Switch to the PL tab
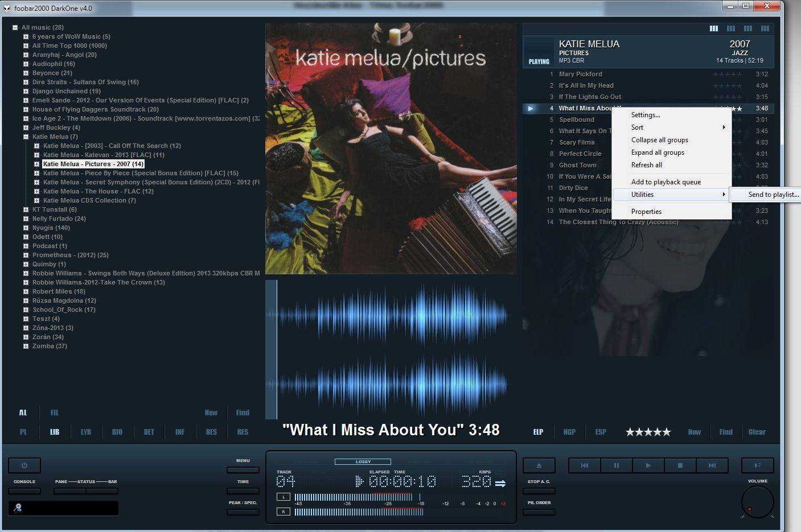 (x=23, y=432)
